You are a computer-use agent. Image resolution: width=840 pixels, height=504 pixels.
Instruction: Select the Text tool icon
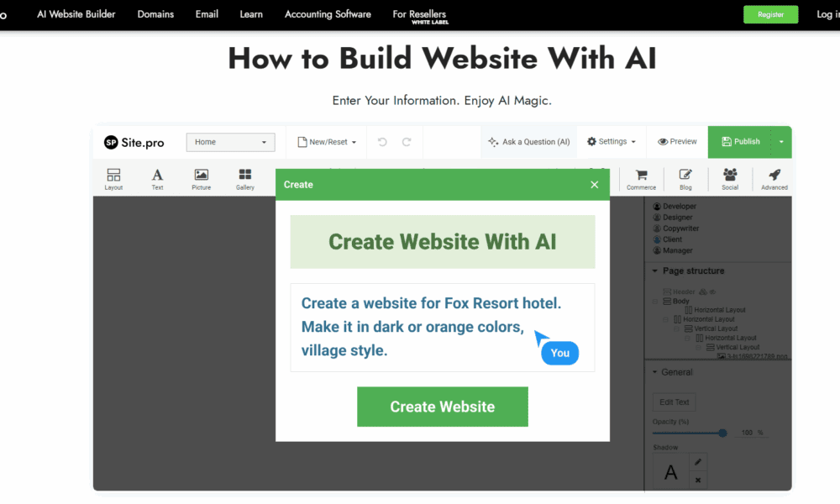(x=157, y=176)
